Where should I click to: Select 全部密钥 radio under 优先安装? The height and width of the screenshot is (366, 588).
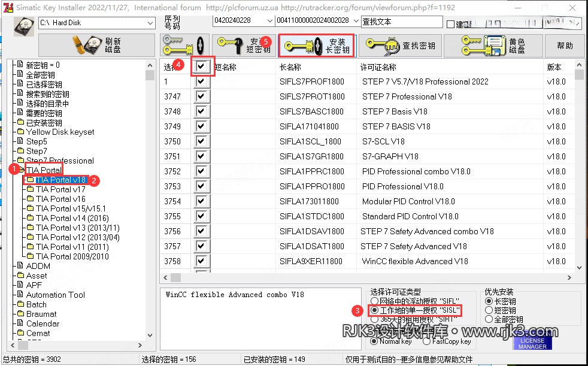click(489, 319)
